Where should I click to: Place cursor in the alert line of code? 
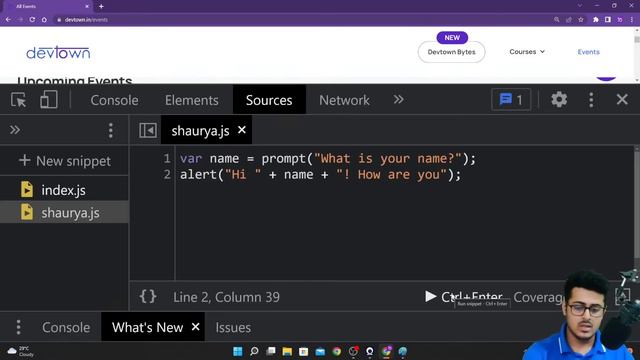tap(320, 175)
